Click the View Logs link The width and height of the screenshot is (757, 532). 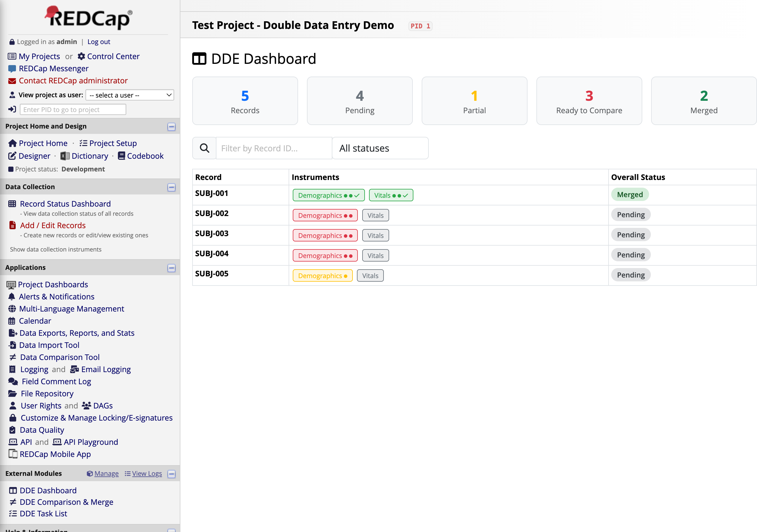pos(147,473)
